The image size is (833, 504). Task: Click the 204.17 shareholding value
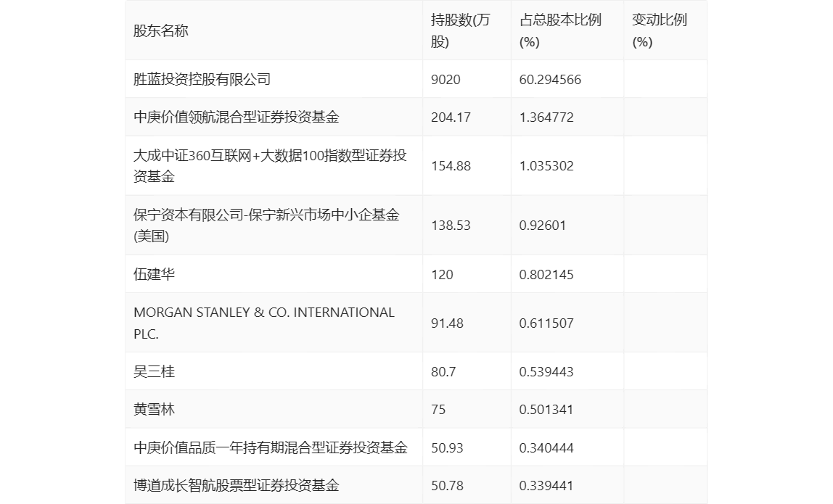click(x=451, y=117)
